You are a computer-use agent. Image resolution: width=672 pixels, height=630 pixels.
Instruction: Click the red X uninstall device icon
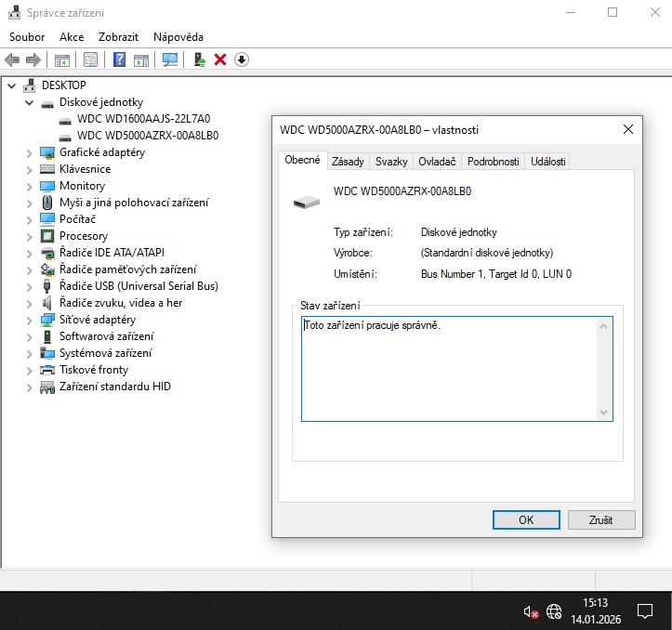point(220,59)
